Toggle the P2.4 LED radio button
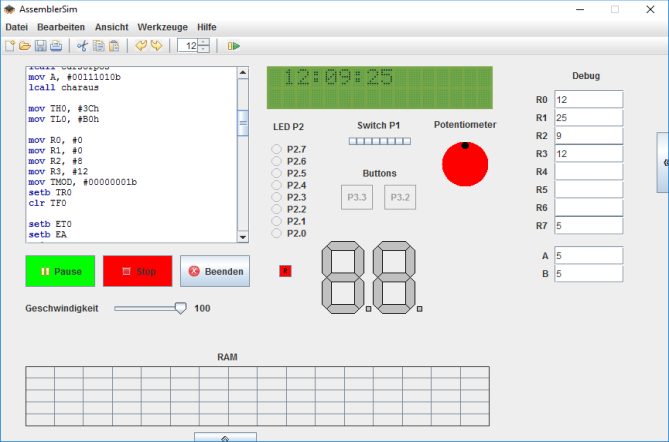 coord(277,186)
